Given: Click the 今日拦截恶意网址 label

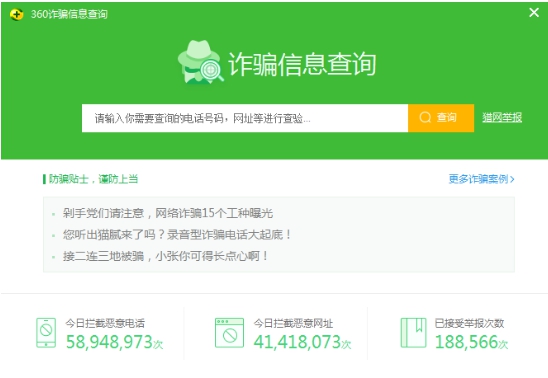Looking at the screenshot, I should [x=293, y=323].
